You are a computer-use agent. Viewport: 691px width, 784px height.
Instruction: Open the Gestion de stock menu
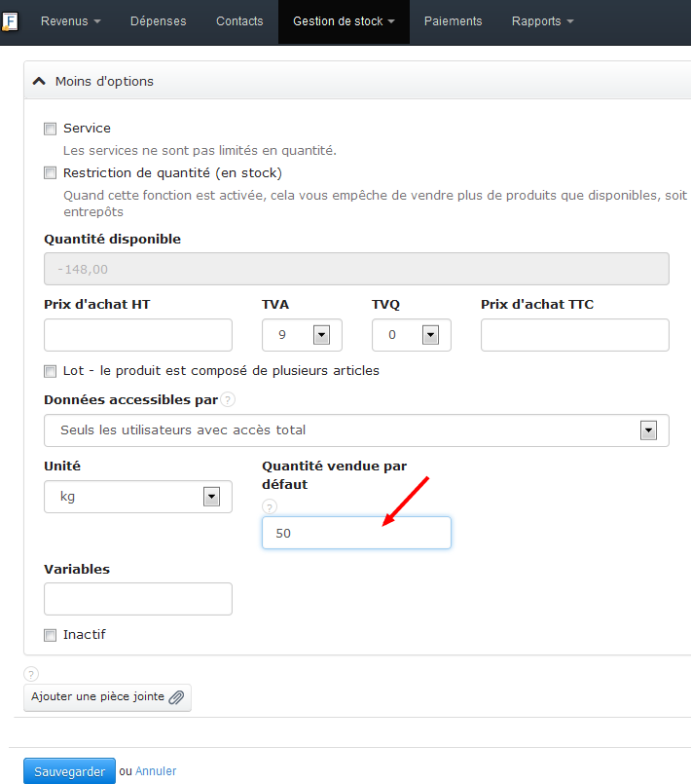(343, 21)
